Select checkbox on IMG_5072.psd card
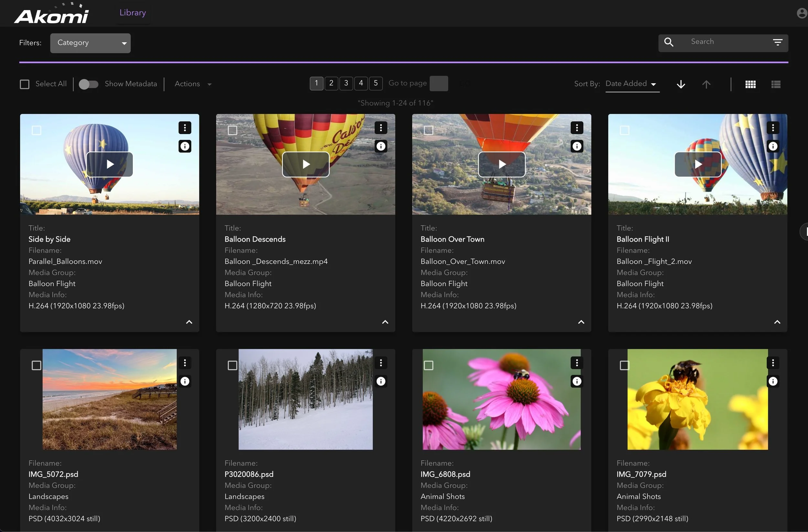 click(x=36, y=365)
